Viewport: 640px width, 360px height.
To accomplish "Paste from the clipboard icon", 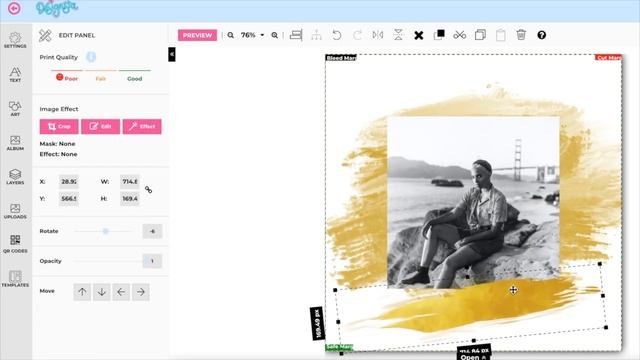I will click(501, 35).
